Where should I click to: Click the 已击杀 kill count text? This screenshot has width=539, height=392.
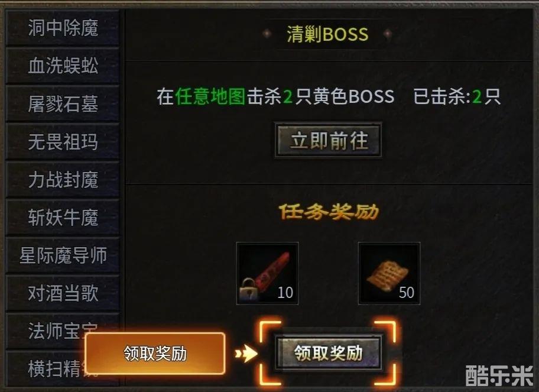(457, 96)
